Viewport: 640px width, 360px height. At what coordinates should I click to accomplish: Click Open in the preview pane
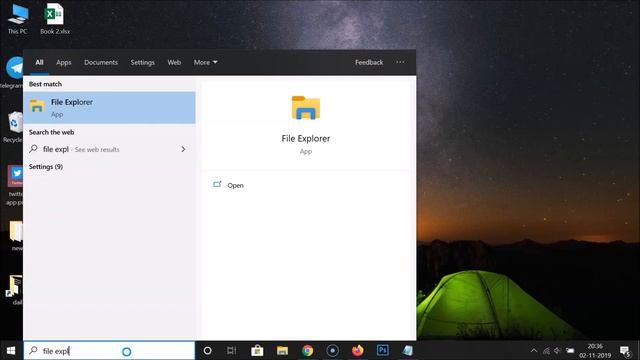click(235, 185)
